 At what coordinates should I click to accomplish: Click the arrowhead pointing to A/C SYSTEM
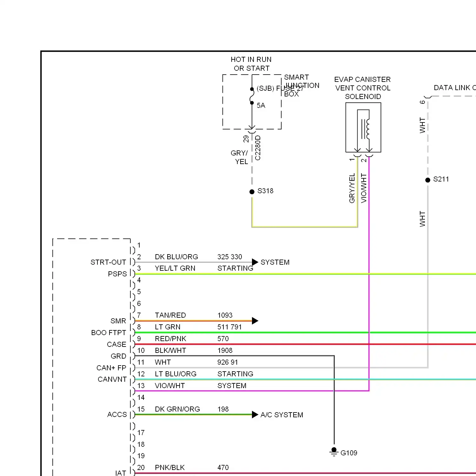(255, 415)
